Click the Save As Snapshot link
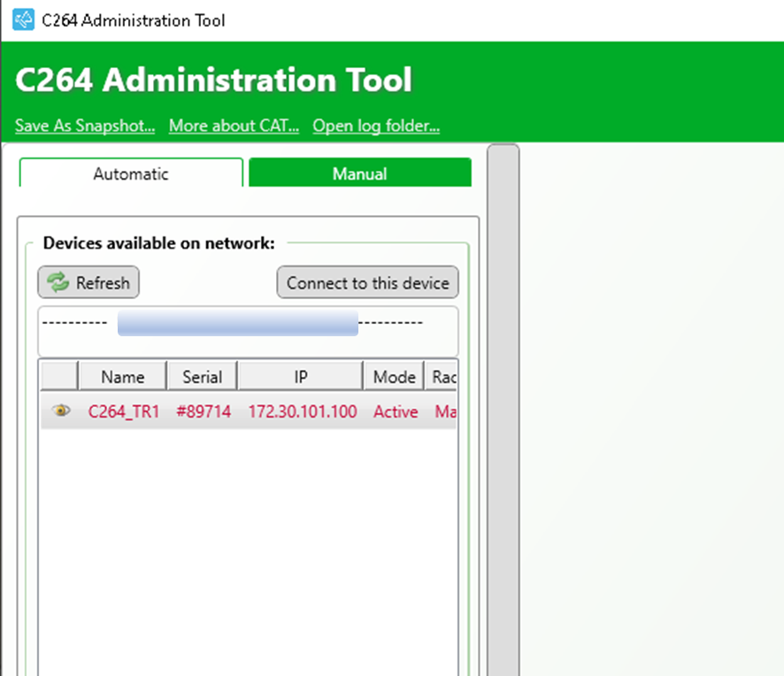The height and width of the screenshot is (676, 784). (85, 126)
